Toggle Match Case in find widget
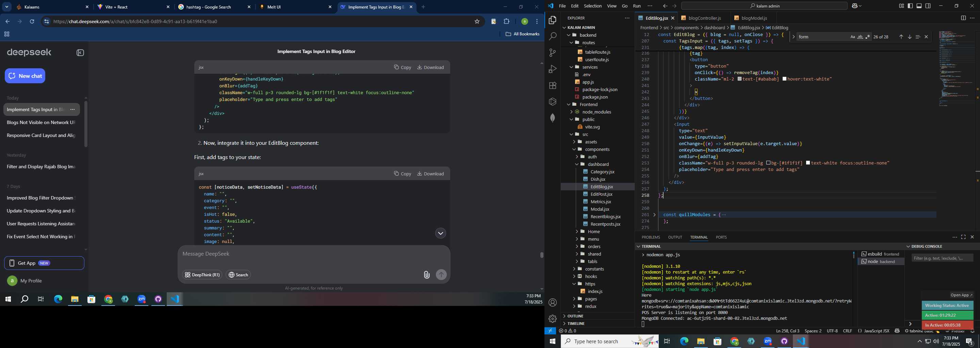The height and width of the screenshot is (348, 980). [x=852, y=37]
